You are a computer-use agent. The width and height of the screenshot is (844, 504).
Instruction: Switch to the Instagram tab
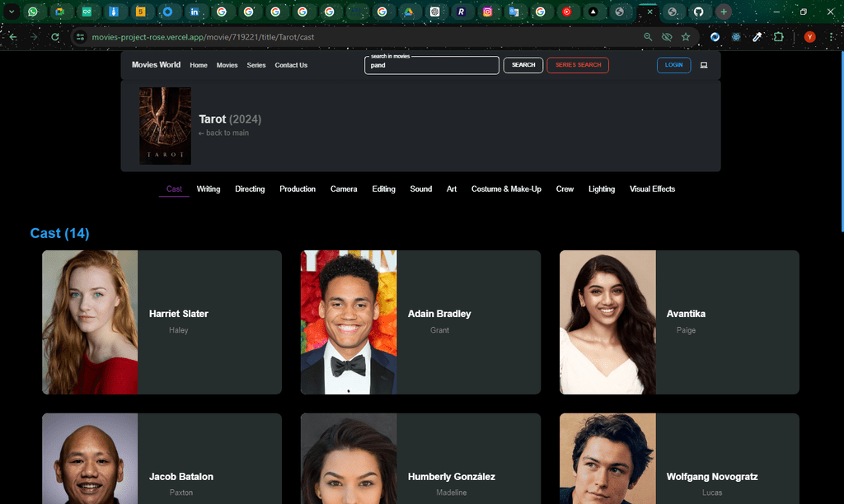[487, 12]
